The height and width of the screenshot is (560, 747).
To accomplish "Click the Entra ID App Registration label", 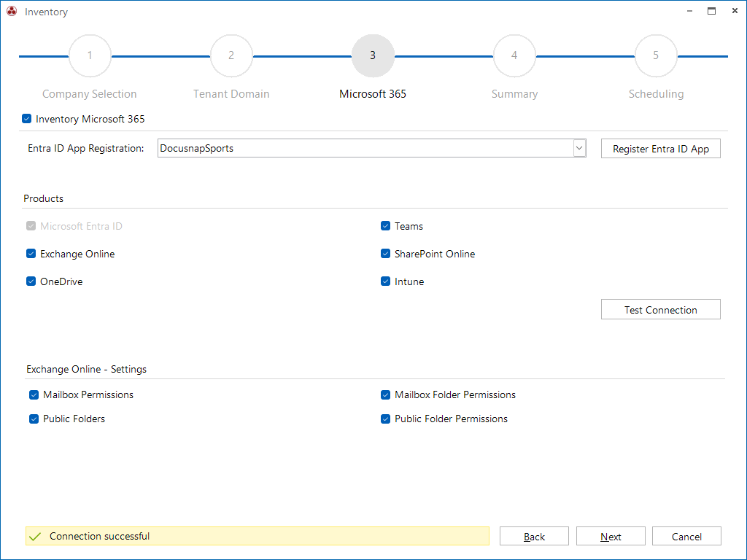I will (86, 148).
